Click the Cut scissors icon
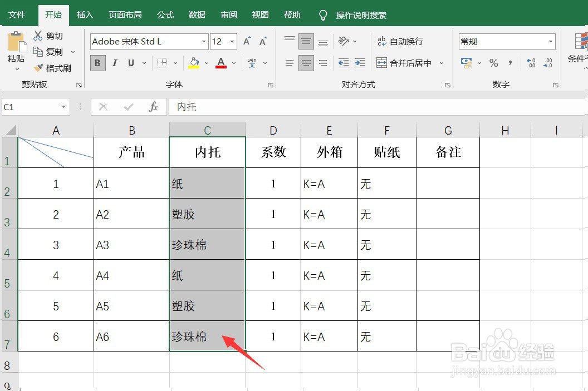The width and height of the screenshot is (588, 391). point(38,36)
